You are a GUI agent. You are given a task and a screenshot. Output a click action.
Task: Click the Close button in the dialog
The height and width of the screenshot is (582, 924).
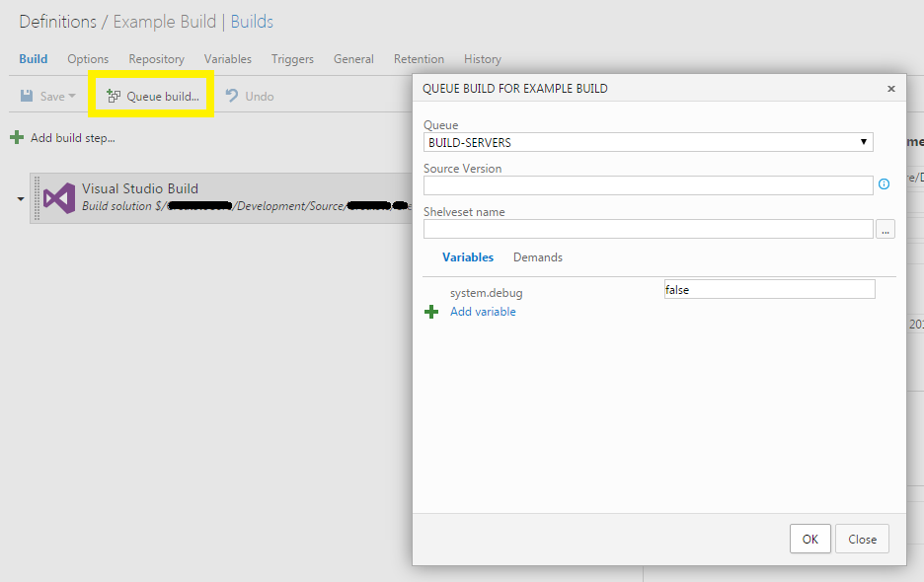click(862, 539)
